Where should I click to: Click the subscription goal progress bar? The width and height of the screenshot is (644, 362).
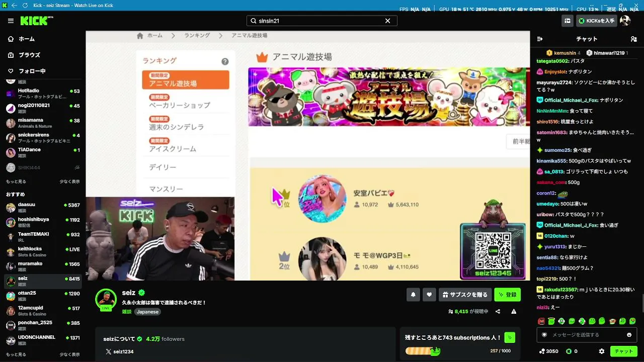coord(423,351)
